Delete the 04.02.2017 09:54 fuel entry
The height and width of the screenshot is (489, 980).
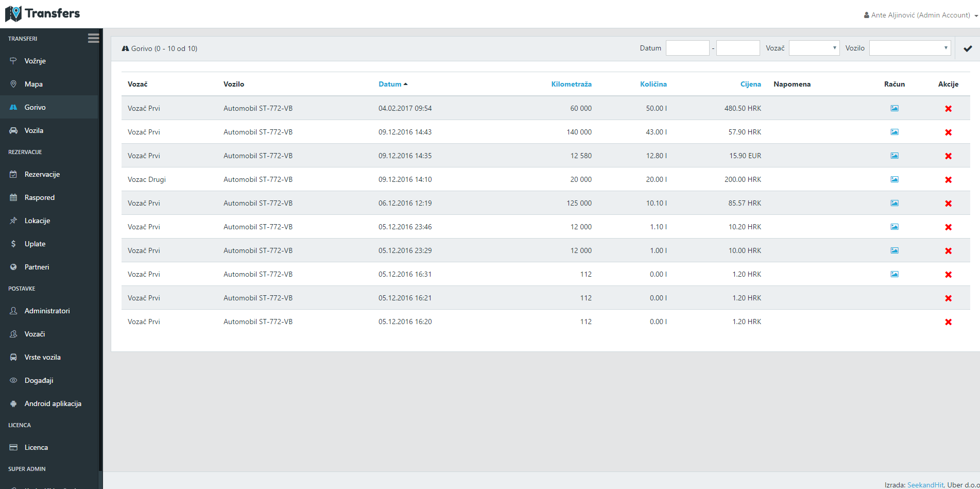tap(948, 109)
